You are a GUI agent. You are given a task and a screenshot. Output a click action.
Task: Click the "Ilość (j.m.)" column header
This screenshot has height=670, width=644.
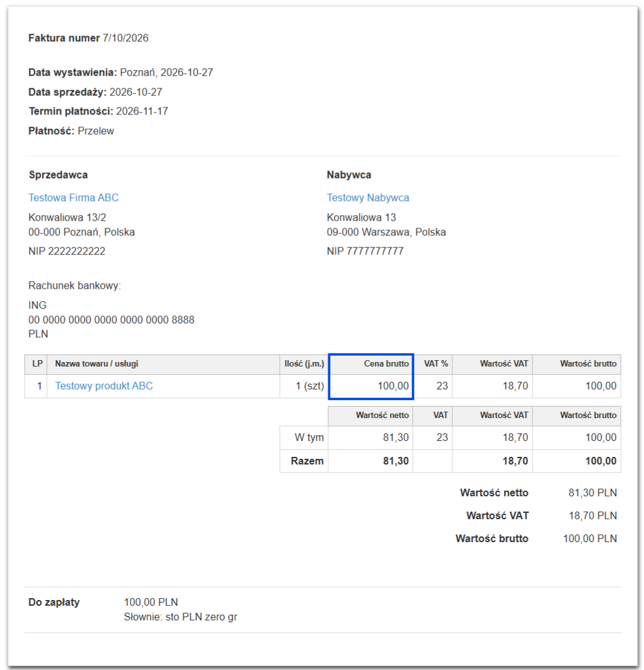304,363
